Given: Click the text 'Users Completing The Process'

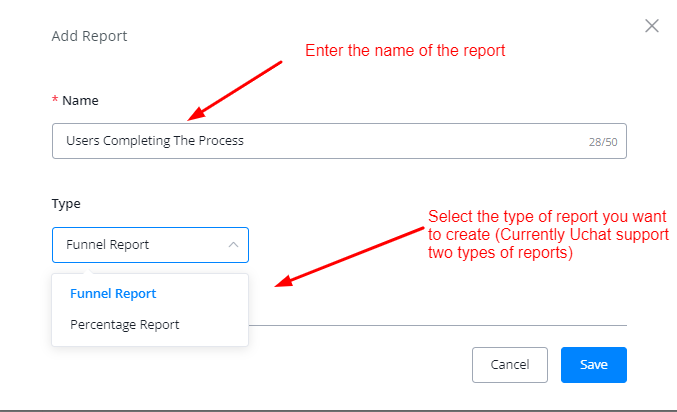Looking at the screenshot, I should [x=155, y=141].
